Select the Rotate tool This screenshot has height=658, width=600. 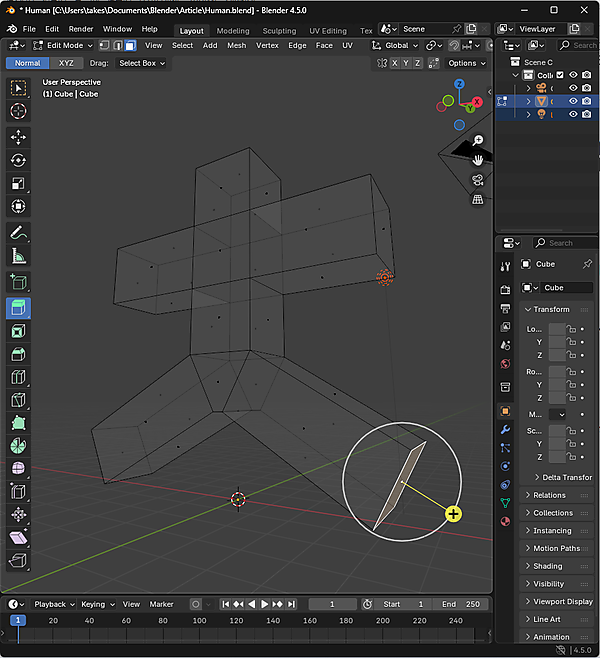point(18,160)
